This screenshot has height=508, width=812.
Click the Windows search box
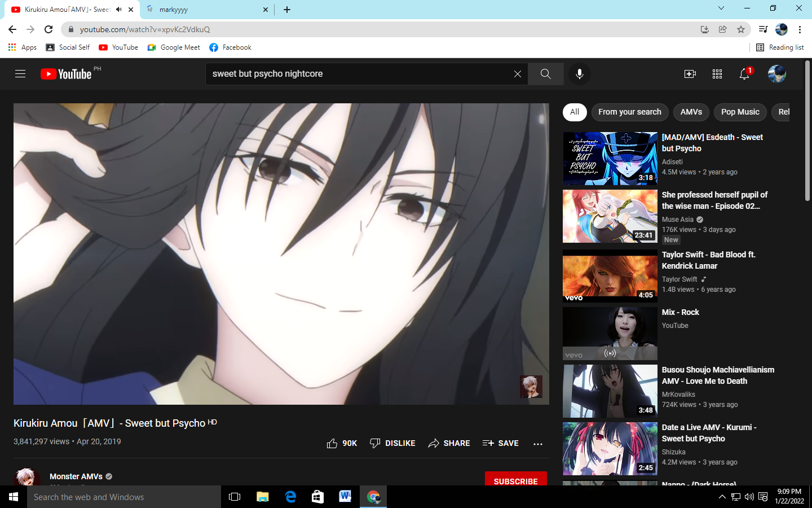pyautogui.click(x=124, y=497)
